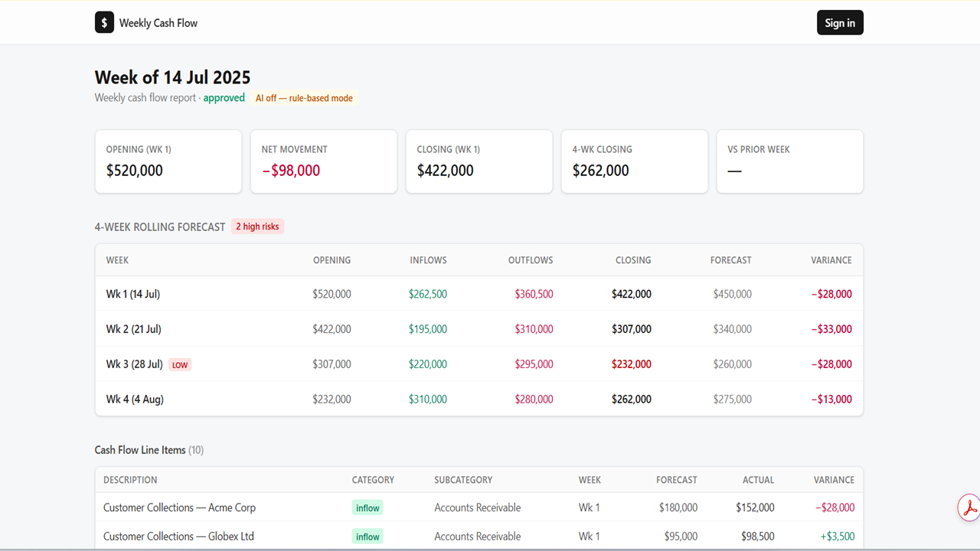Image resolution: width=980 pixels, height=551 pixels.
Task: Click the $340,000 forecast value
Action: click(733, 329)
